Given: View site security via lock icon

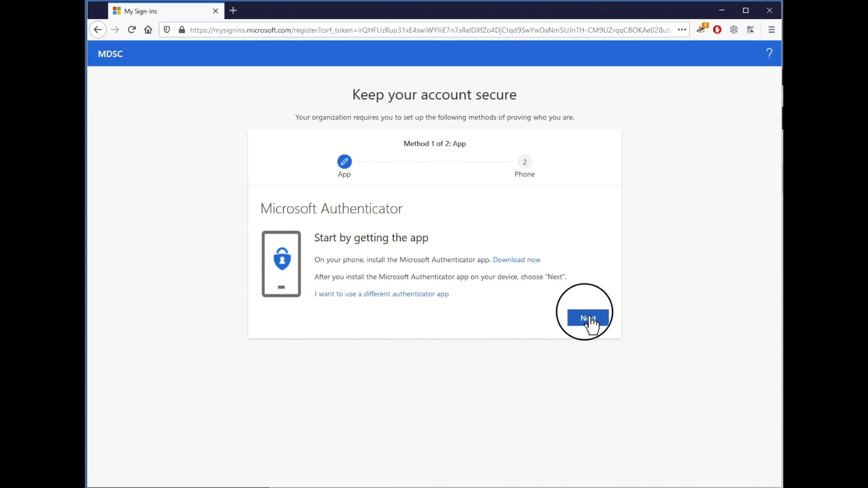Looking at the screenshot, I should click(x=182, y=30).
